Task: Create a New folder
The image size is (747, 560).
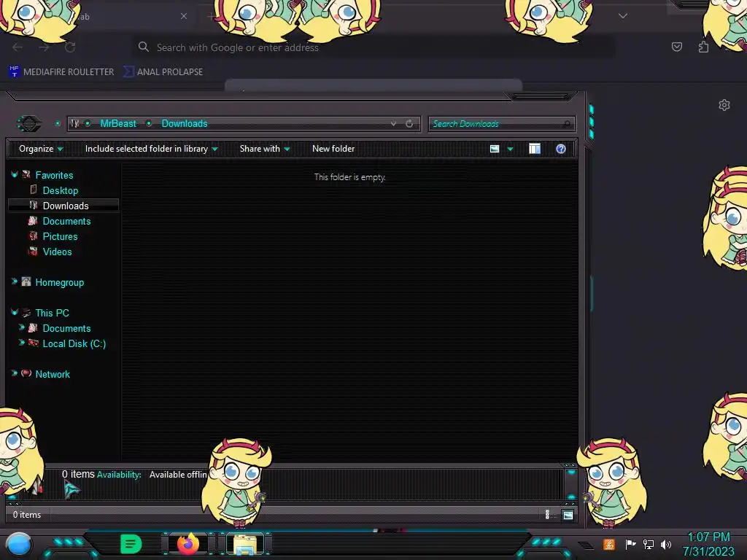Action: (x=333, y=149)
